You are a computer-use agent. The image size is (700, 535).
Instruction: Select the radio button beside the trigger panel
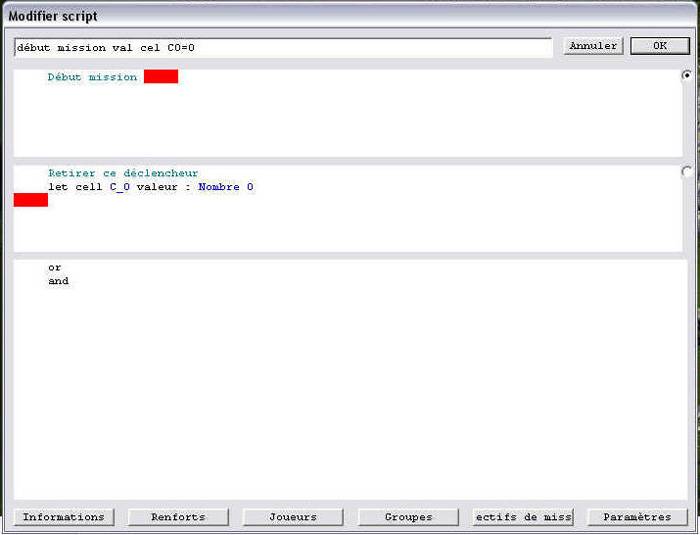(x=687, y=76)
